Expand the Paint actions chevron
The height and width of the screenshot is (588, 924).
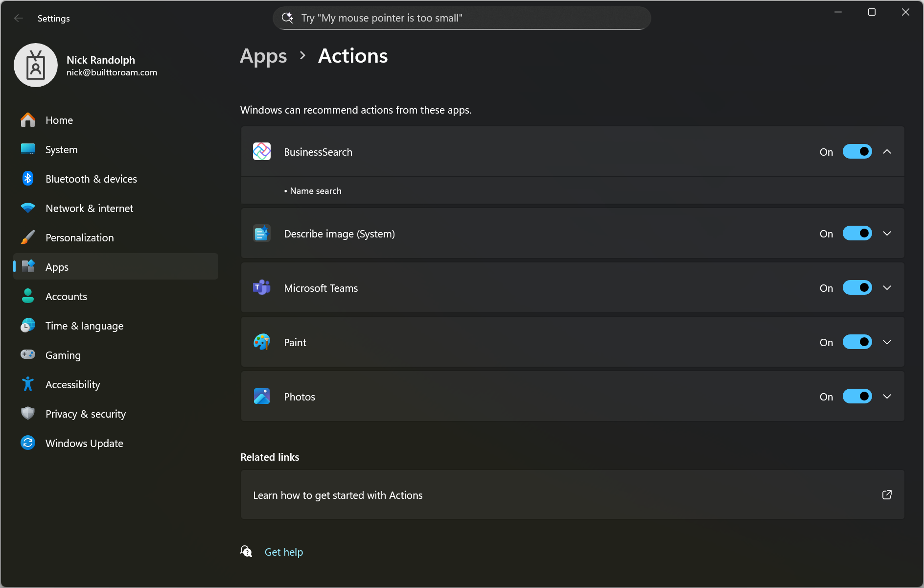coord(887,342)
